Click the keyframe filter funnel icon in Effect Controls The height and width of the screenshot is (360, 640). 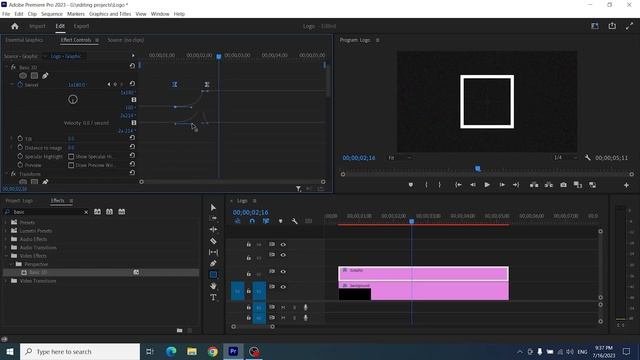[298, 189]
